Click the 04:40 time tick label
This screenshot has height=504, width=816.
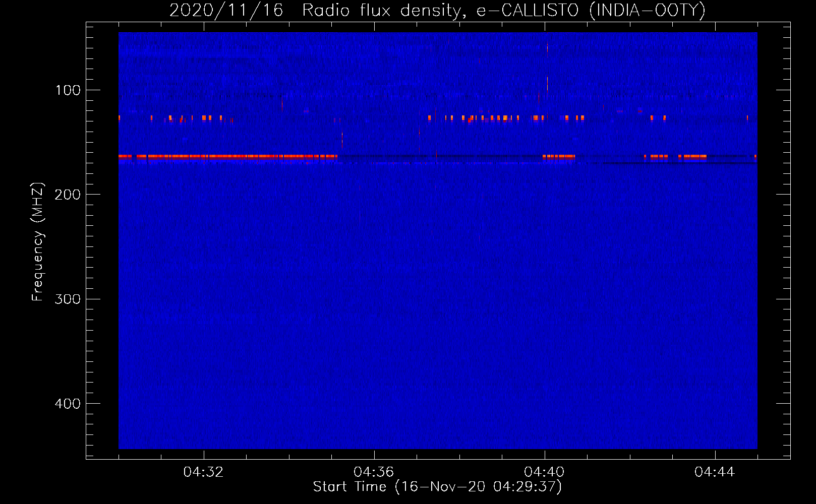544,472
